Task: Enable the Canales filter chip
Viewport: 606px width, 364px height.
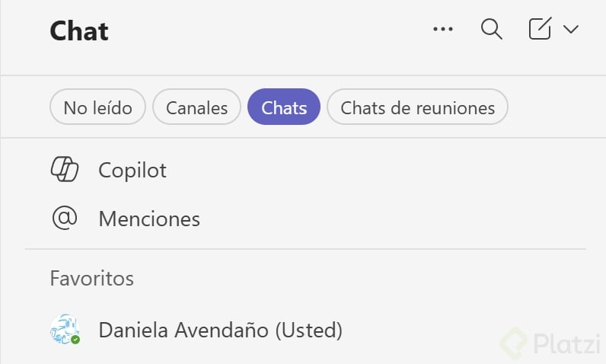Action: tap(196, 108)
